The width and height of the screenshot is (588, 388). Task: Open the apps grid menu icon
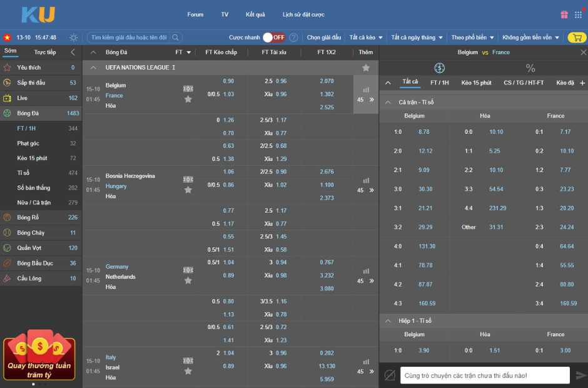tap(578, 14)
